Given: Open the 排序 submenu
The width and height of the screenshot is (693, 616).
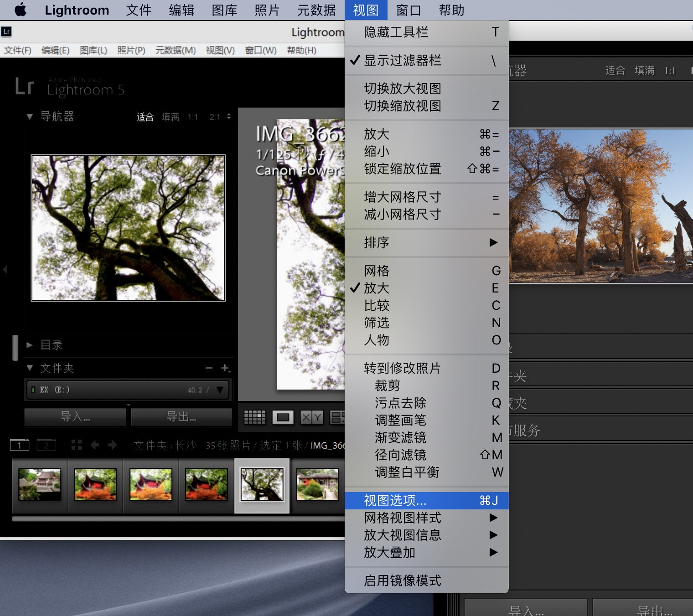Looking at the screenshot, I should [427, 242].
